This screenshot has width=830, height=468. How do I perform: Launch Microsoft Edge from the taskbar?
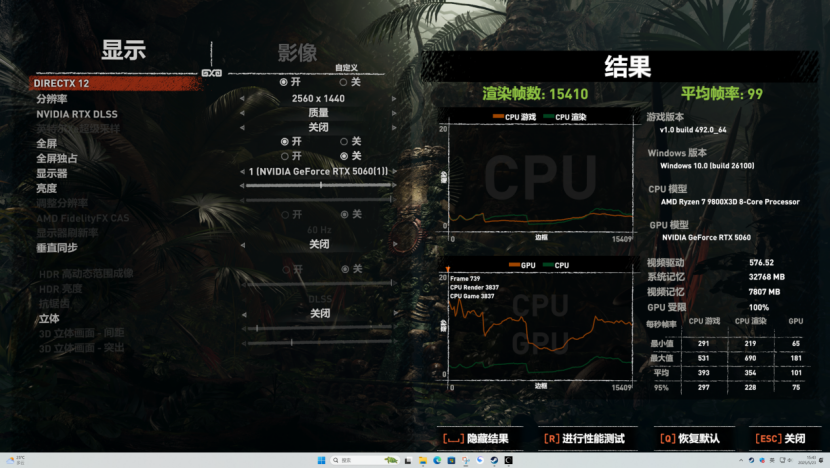pos(437,461)
